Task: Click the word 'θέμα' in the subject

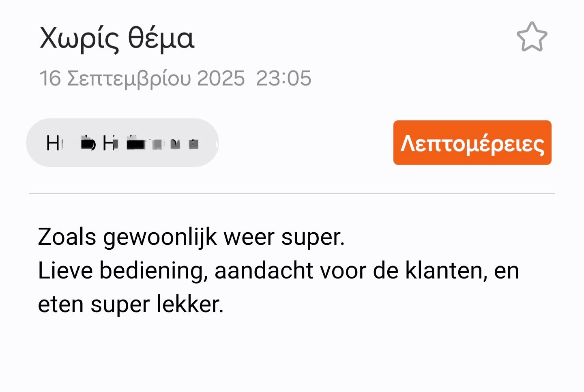Action: [x=161, y=39]
